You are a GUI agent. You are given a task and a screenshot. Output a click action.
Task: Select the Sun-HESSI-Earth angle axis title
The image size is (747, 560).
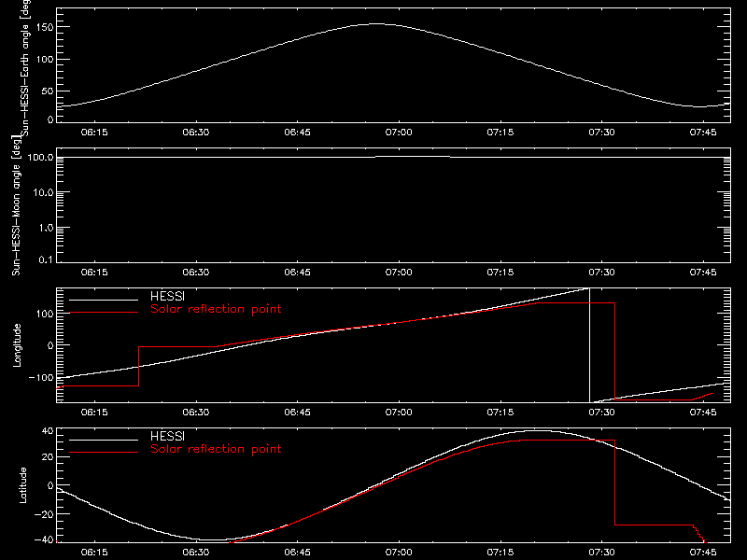[25, 68]
